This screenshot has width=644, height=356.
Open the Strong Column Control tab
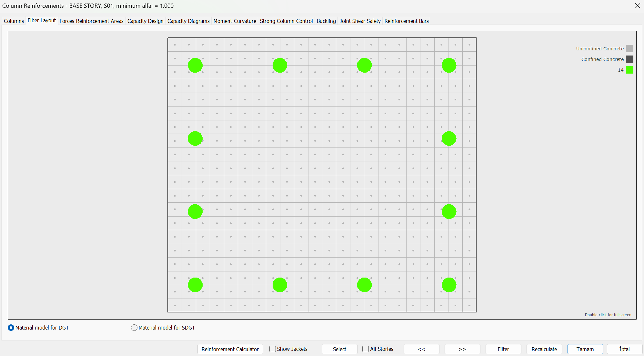[286, 21]
